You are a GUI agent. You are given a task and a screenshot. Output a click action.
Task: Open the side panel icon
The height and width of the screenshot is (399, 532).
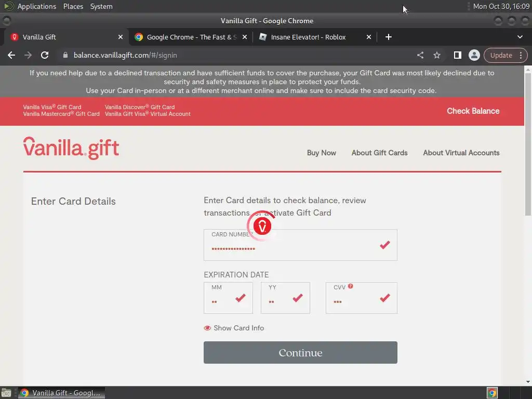click(x=457, y=55)
